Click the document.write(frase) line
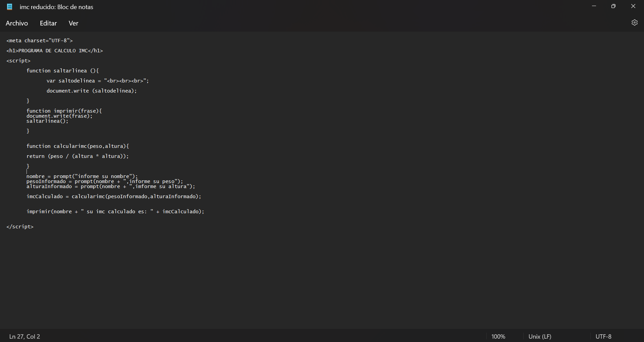This screenshot has height=342, width=644. click(x=59, y=116)
